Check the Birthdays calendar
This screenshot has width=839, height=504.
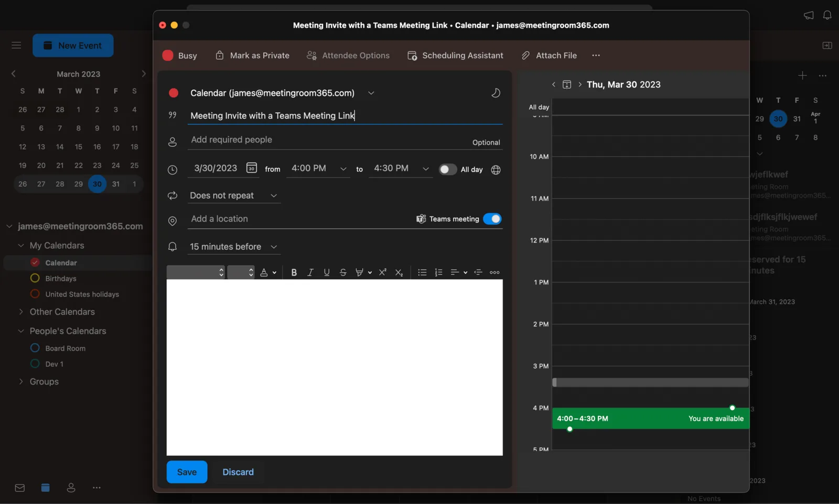pos(35,278)
